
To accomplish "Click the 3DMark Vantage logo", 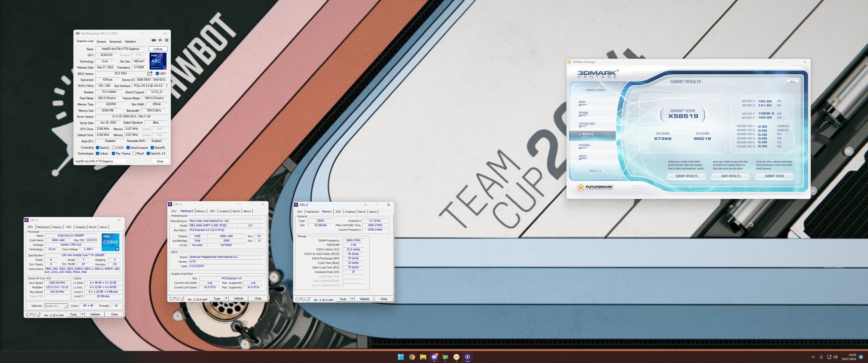I will (598, 74).
